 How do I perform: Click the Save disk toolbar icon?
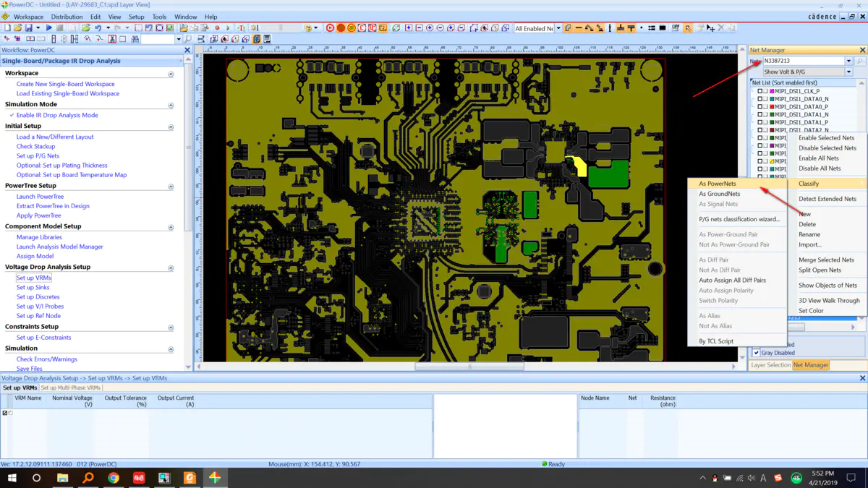[x=29, y=27]
